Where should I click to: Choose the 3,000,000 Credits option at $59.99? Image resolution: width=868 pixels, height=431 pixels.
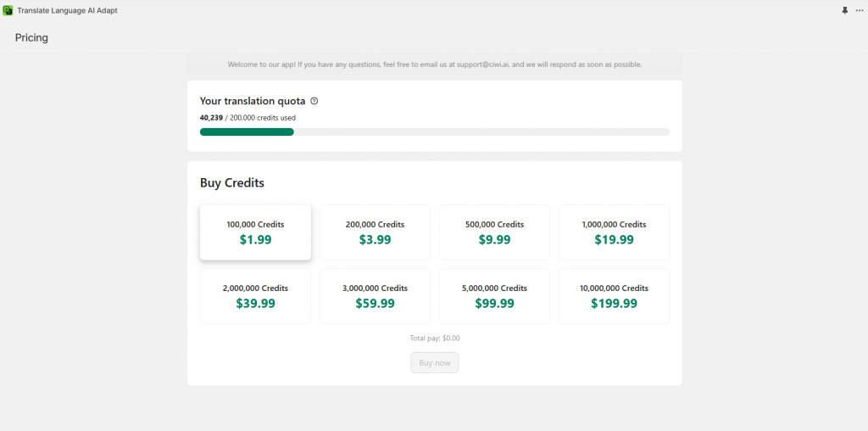(375, 296)
